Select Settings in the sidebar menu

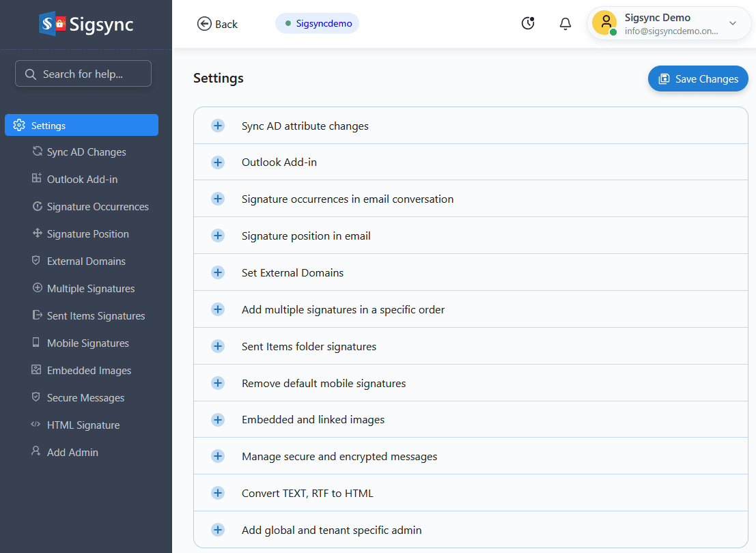point(81,126)
